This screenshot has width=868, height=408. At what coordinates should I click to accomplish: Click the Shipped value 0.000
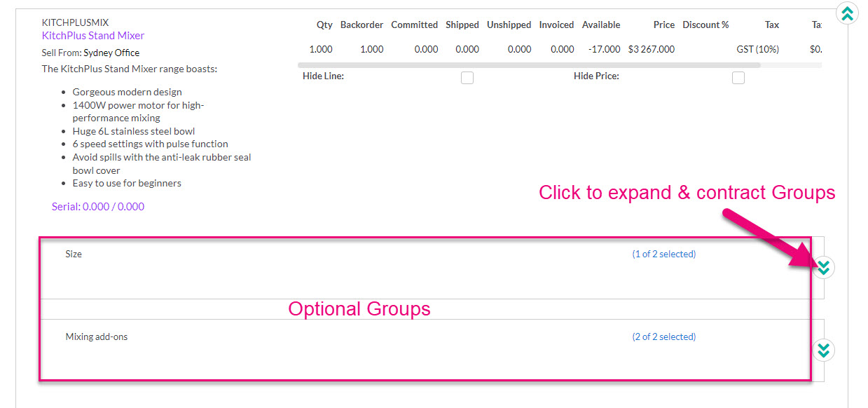(x=467, y=49)
